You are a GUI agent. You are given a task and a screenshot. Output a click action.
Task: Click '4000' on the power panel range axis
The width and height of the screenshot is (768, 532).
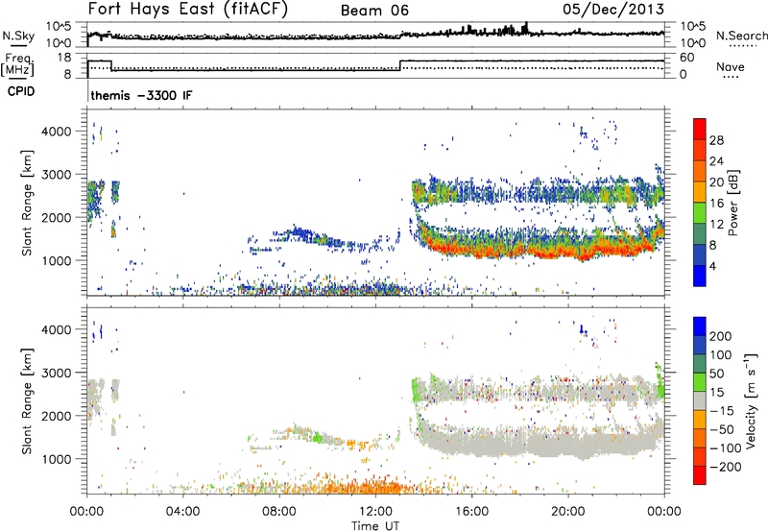click(56, 132)
